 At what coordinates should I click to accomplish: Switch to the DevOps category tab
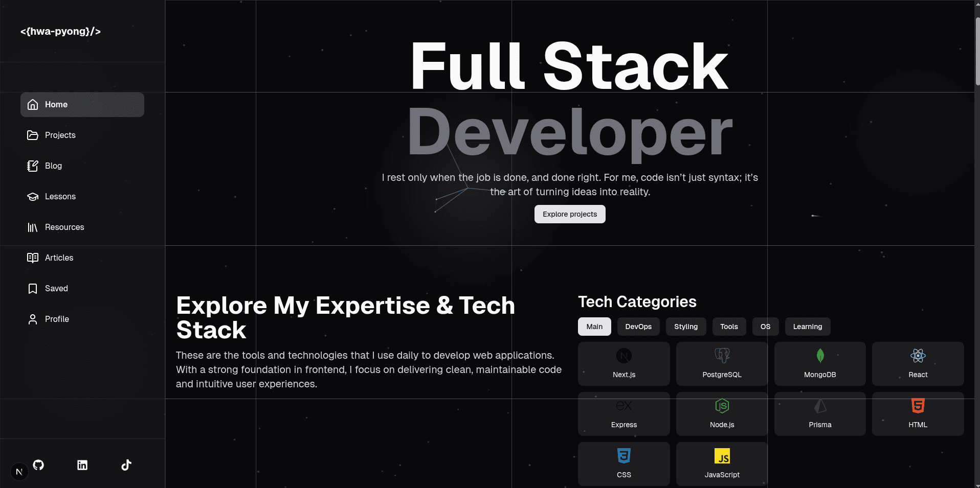(x=638, y=327)
